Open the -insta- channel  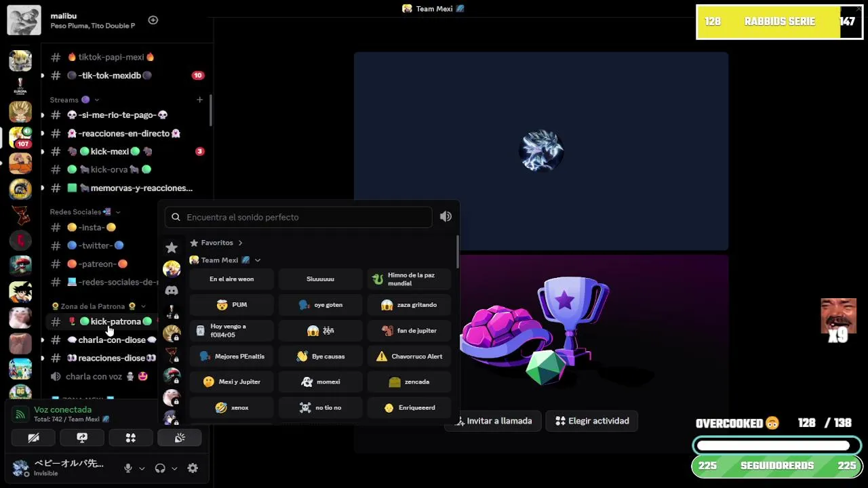coord(102,227)
